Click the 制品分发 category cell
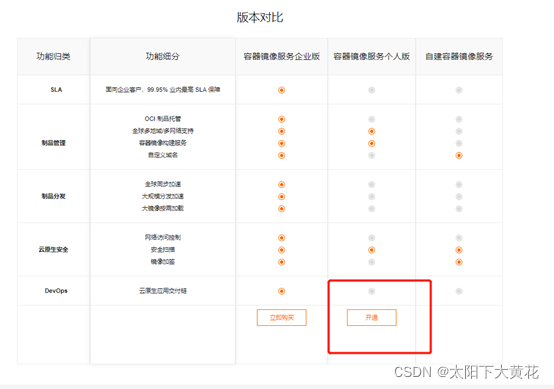Image resolution: width=554 pixels, height=389 pixels. click(53, 196)
